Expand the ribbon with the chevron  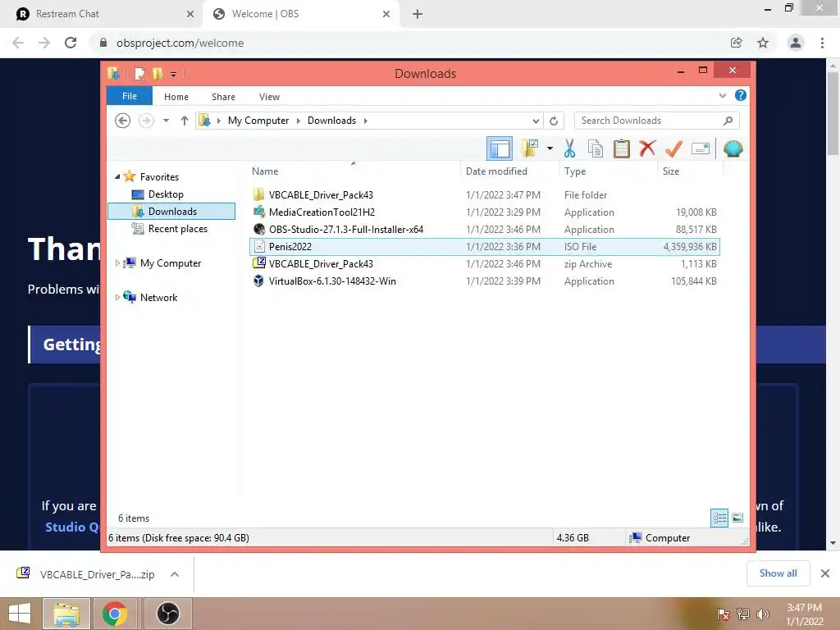pos(722,95)
